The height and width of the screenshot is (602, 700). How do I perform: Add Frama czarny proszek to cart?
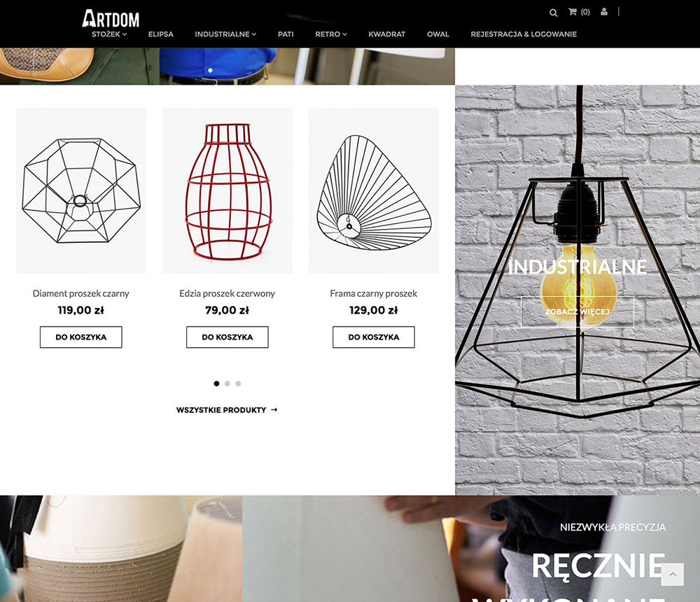coord(374,337)
